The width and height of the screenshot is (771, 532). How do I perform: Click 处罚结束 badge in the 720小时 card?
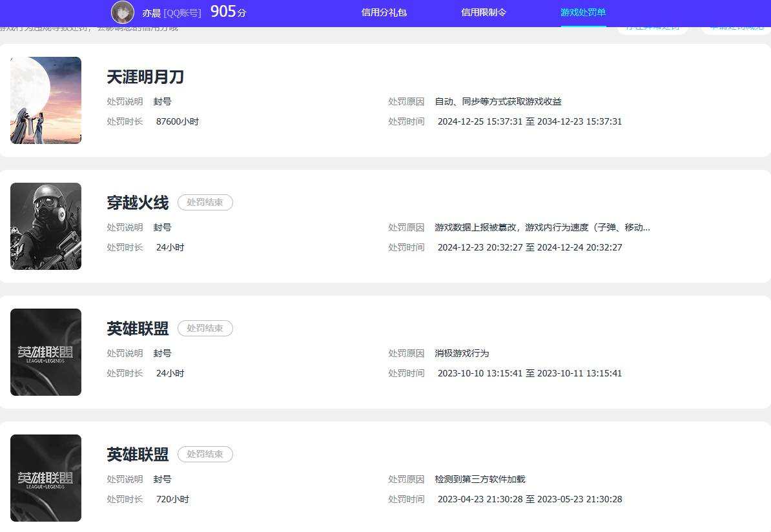[x=205, y=455]
